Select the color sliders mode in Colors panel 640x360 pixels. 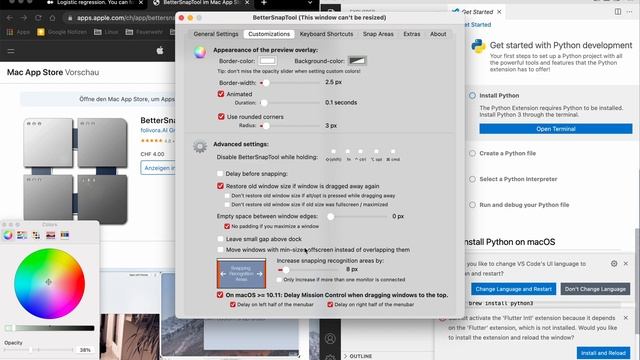[x=22, y=235]
